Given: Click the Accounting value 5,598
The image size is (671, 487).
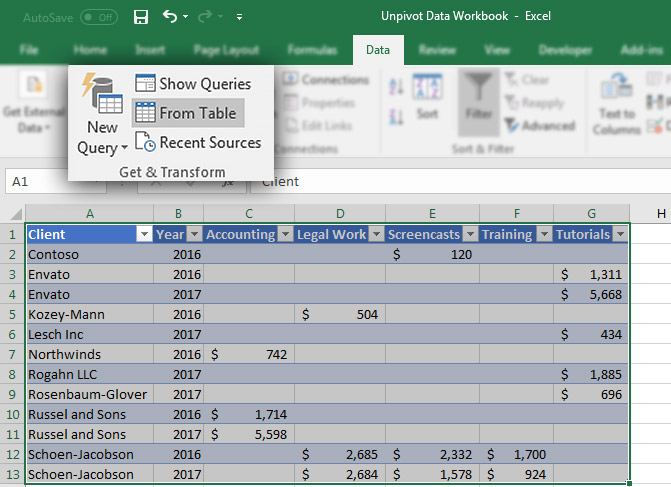Looking at the screenshot, I should (x=249, y=434).
